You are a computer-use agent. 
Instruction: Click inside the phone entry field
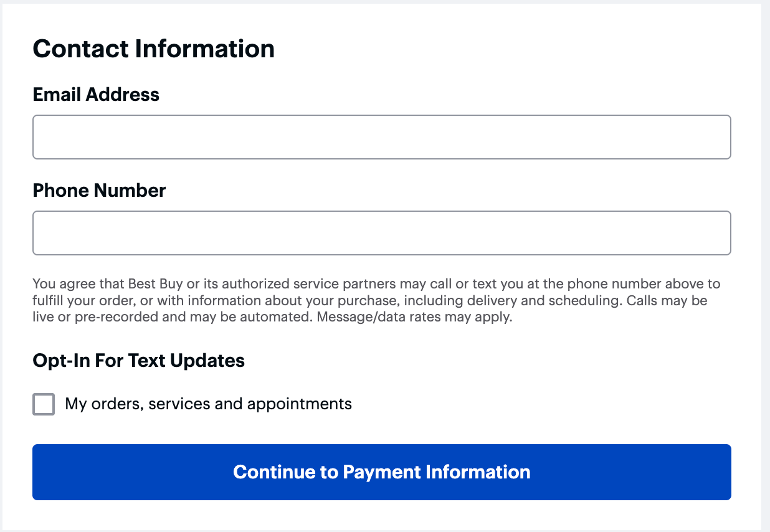pos(382,232)
